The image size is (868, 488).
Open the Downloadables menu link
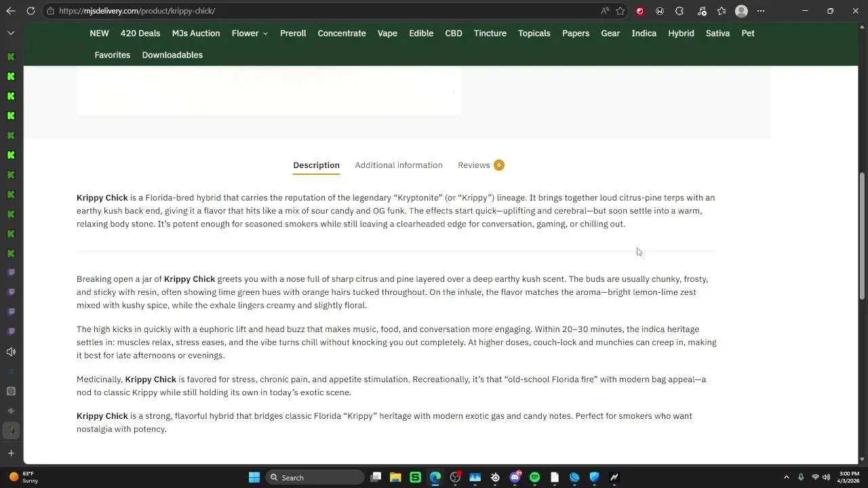[x=172, y=55]
